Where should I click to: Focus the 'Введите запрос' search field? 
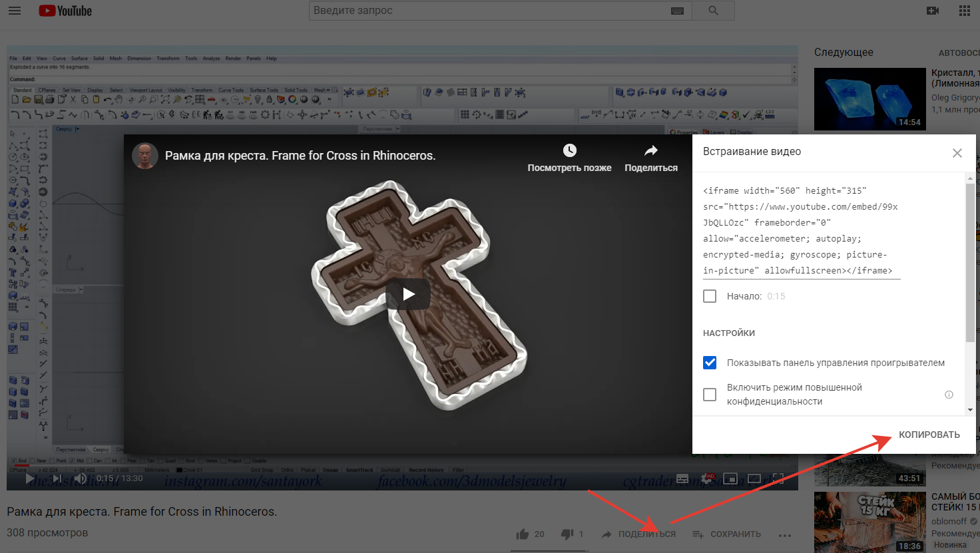click(x=489, y=11)
